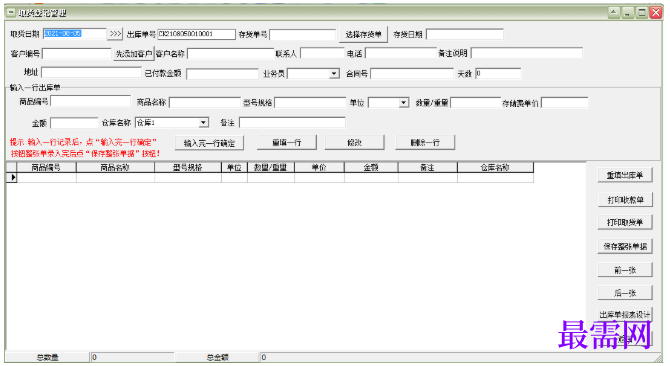Click the 先添加客户 button
The height and width of the screenshot is (366, 670).
coord(134,54)
